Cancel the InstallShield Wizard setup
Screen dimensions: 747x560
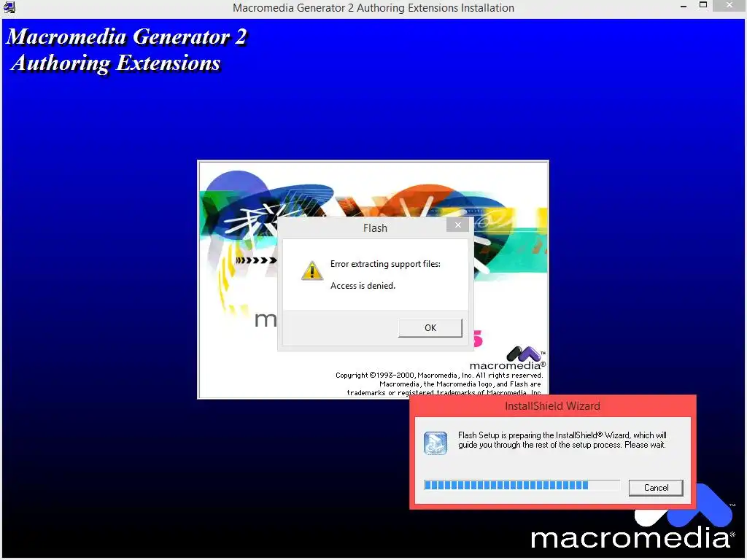[x=656, y=488]
